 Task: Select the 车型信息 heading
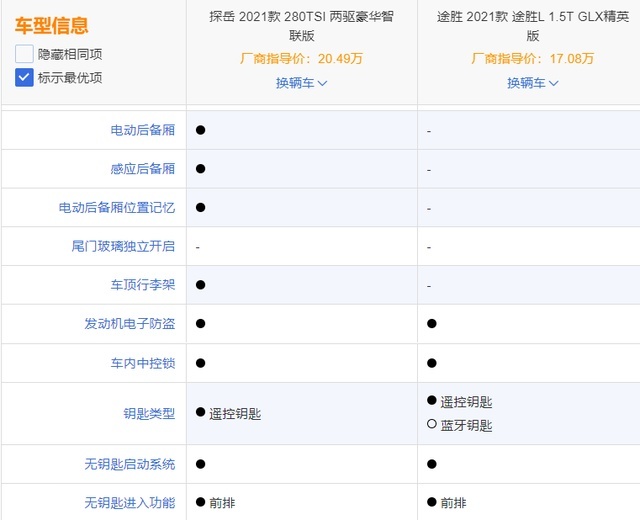pyautogui.click(x=51, y=25)
